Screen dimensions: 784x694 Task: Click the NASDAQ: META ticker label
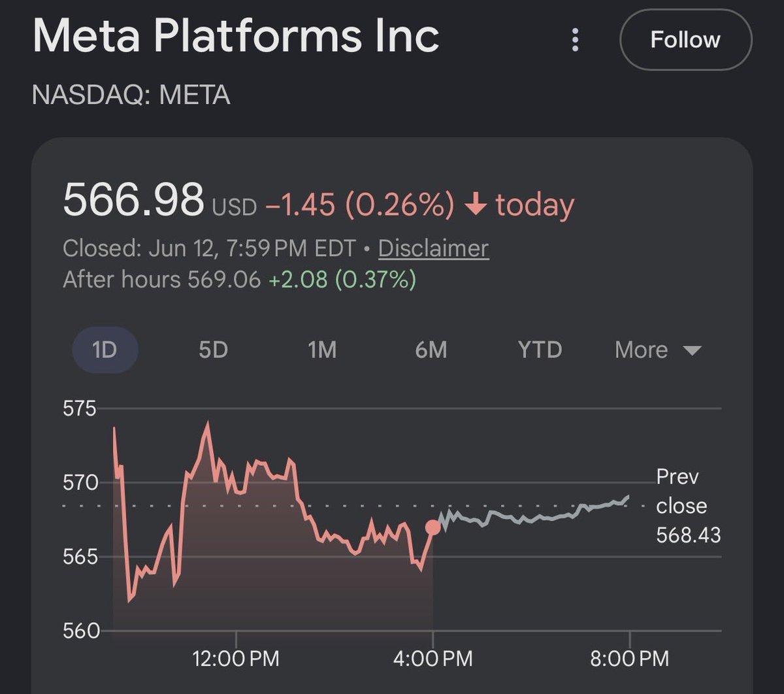point(131,96)
